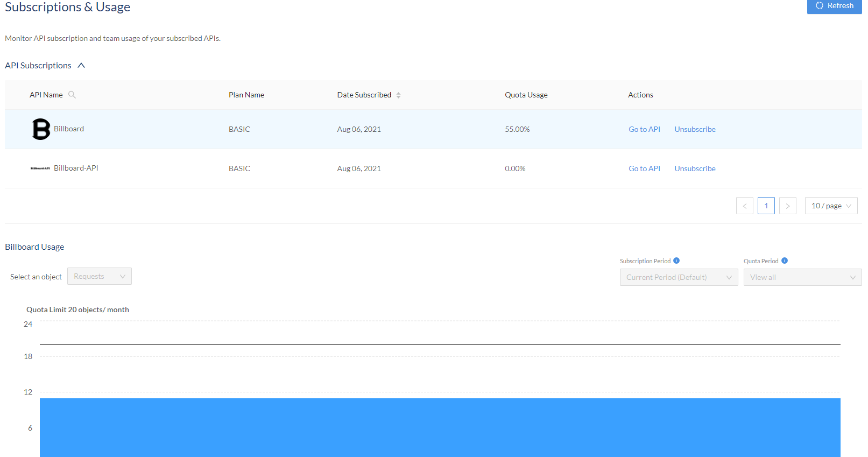Open Current Period (Default) dropdown
The width and height of the screenshot is (868, 457).
click(x=679, y=277)
